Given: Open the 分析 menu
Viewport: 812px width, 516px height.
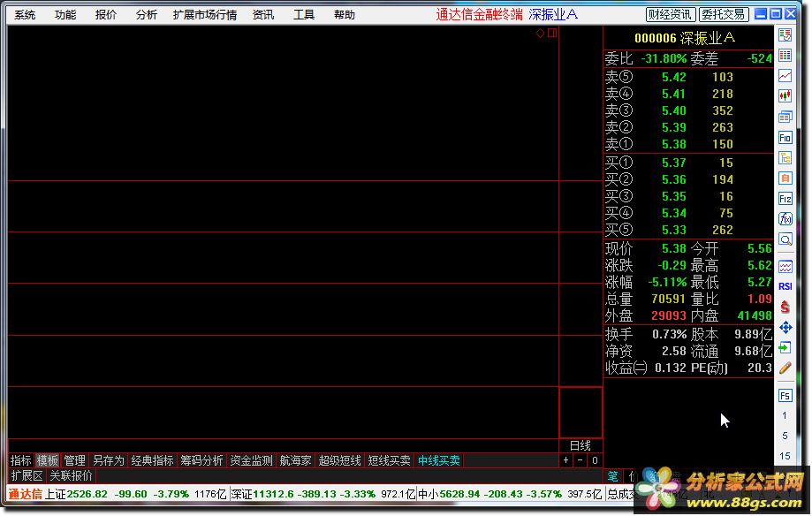Looking at the screenshot, I should click(x=146, y=15).
